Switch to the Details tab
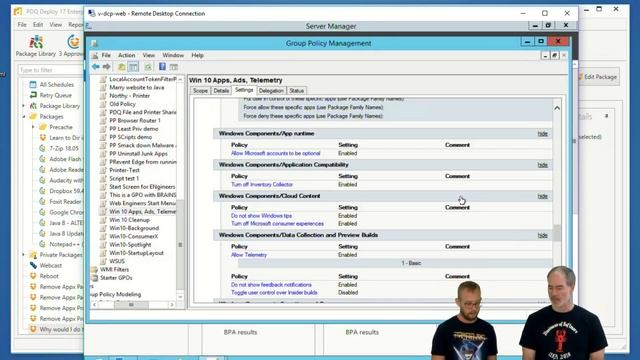This screenshot has width=640, height=360. (x=221, y=91)
